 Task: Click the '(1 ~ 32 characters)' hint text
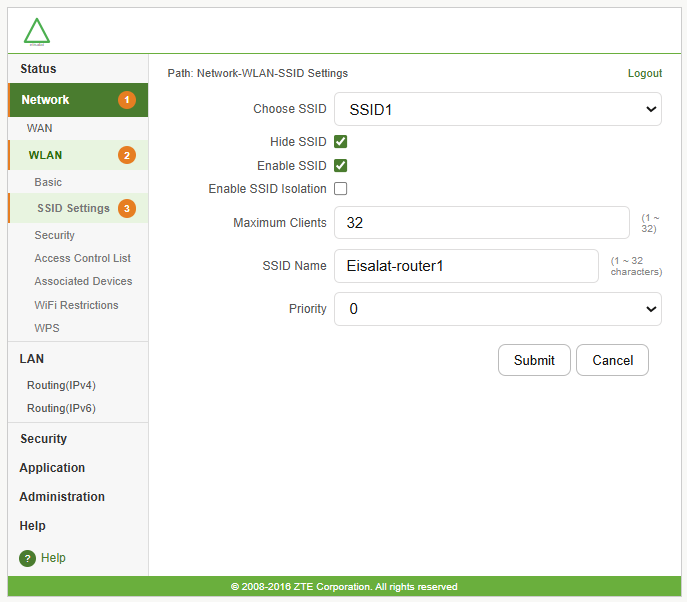(x=636, y=266)
